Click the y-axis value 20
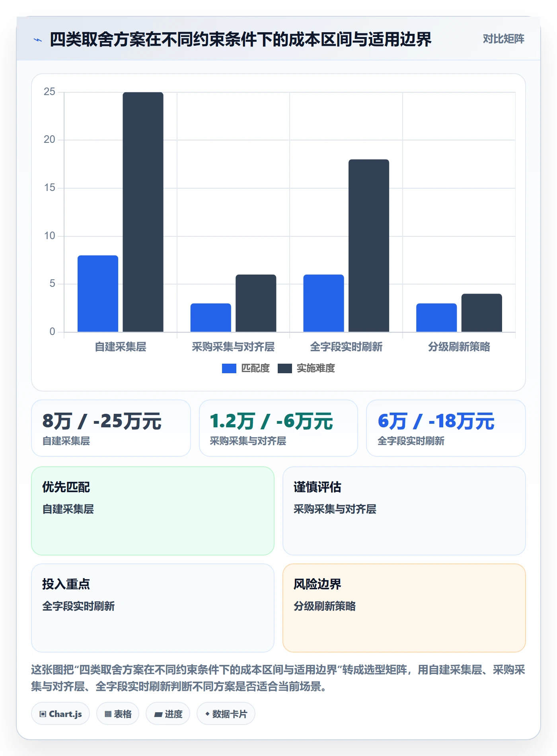 49,140
